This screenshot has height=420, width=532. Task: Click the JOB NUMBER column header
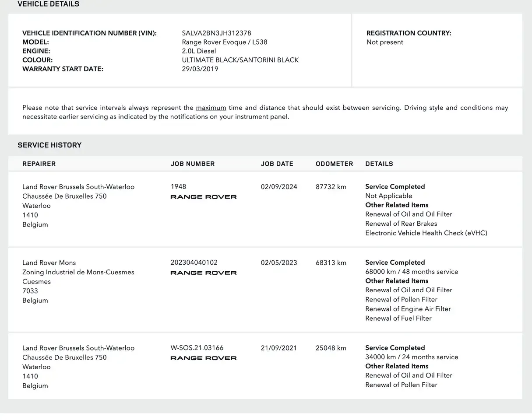[x=192, y=164]
